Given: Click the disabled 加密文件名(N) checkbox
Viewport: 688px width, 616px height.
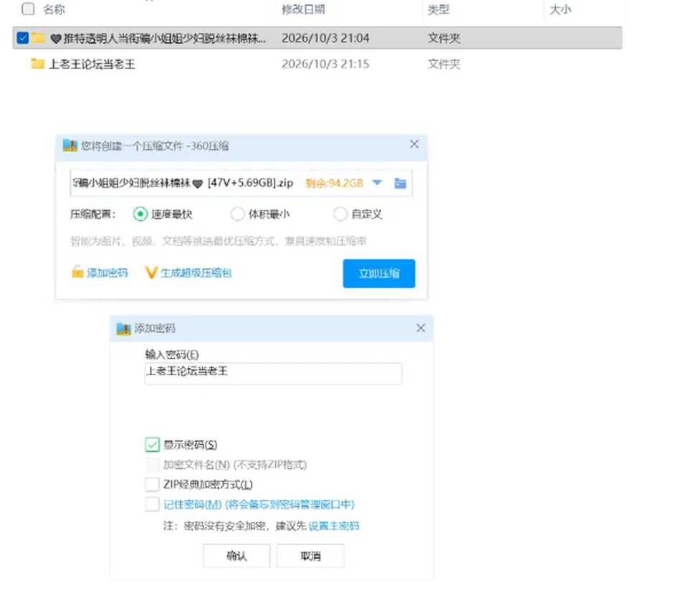Looking at the screenshot, I should click(152, 465).
